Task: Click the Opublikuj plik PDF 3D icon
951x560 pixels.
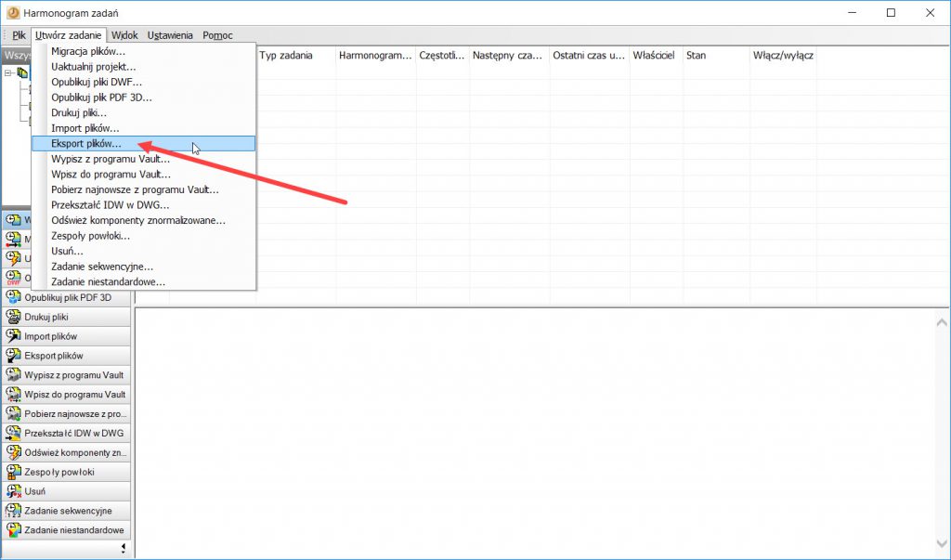Action: tap(14, 297)
